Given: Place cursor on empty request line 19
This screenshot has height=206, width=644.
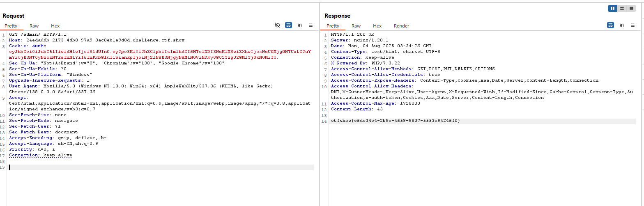Looking at the screenshot, I should point(161,167).
